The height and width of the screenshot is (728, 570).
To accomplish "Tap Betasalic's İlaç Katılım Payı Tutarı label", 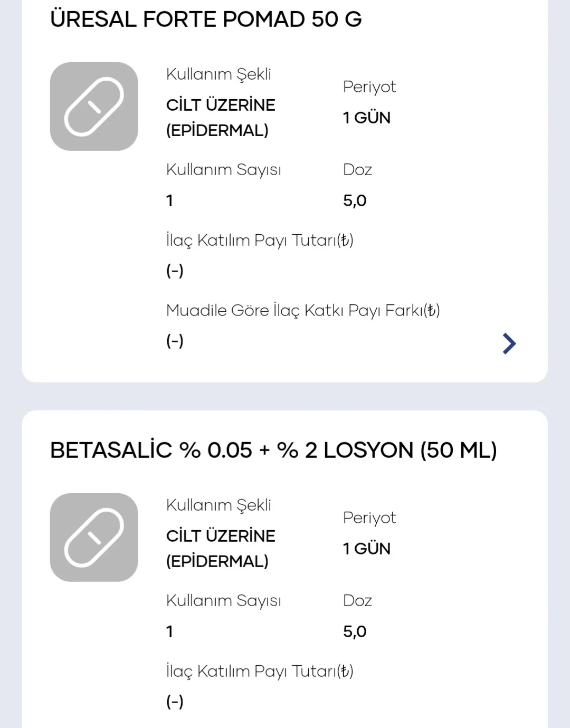I will (260, 672).
